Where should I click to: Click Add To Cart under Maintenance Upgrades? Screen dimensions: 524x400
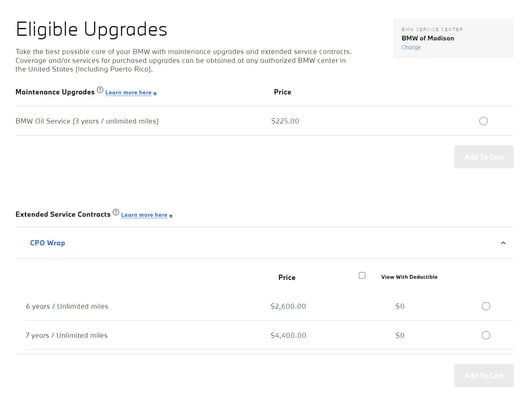[x=484, y=157]
